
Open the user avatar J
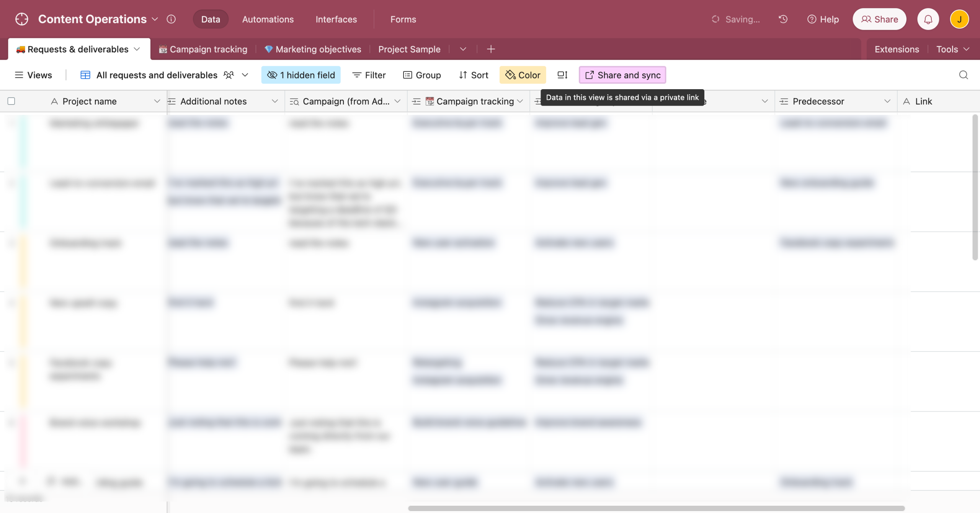[959, 19]
